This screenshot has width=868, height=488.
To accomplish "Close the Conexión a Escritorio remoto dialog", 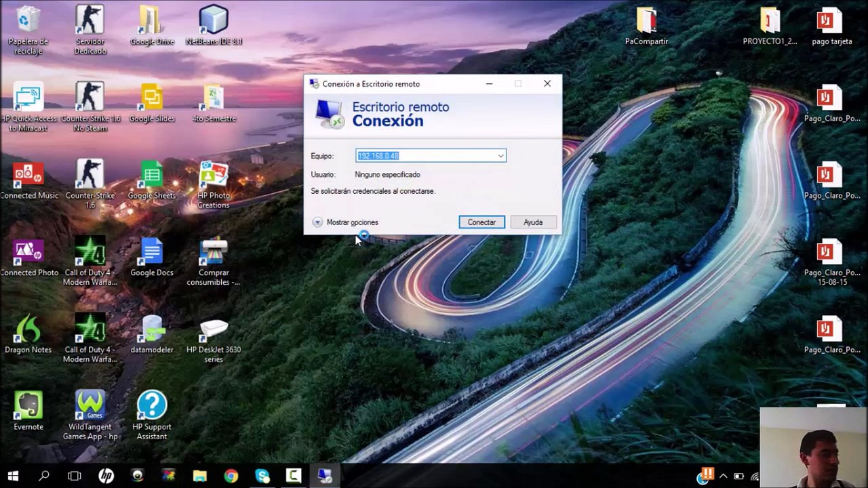I will point(547,84).
